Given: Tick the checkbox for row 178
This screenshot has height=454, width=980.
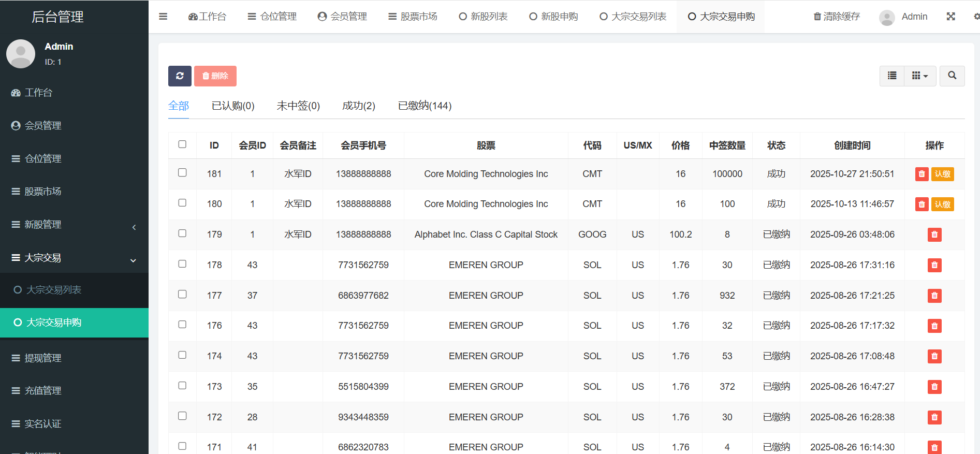Looking at the screenshot, I should pyautogui.click(x=182, y=264).
